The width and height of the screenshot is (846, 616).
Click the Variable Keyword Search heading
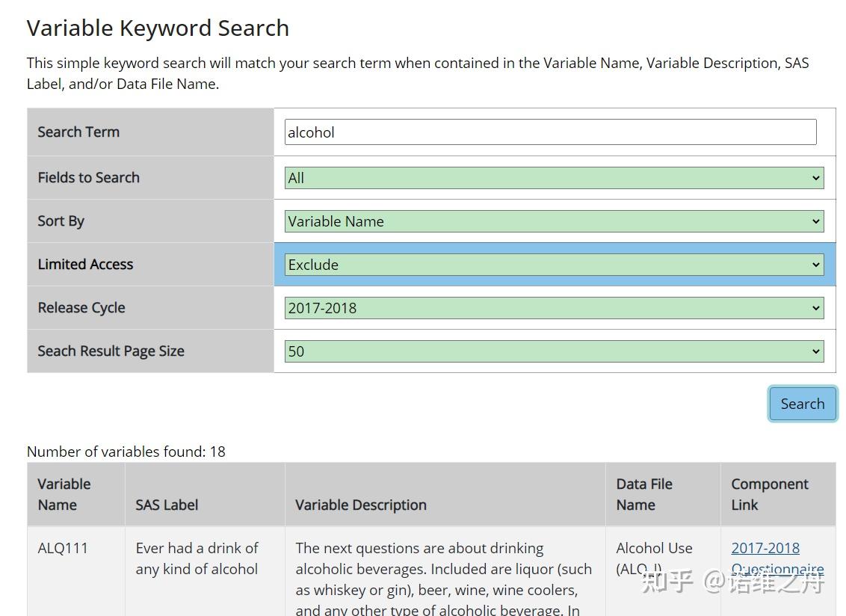tap(158, 28)
